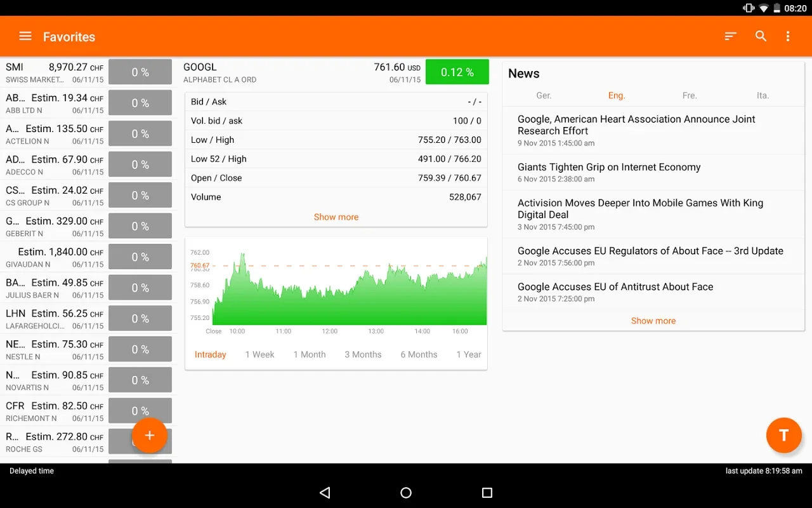Tap the last update 8:19:58 am label

(x=764, y=471)
